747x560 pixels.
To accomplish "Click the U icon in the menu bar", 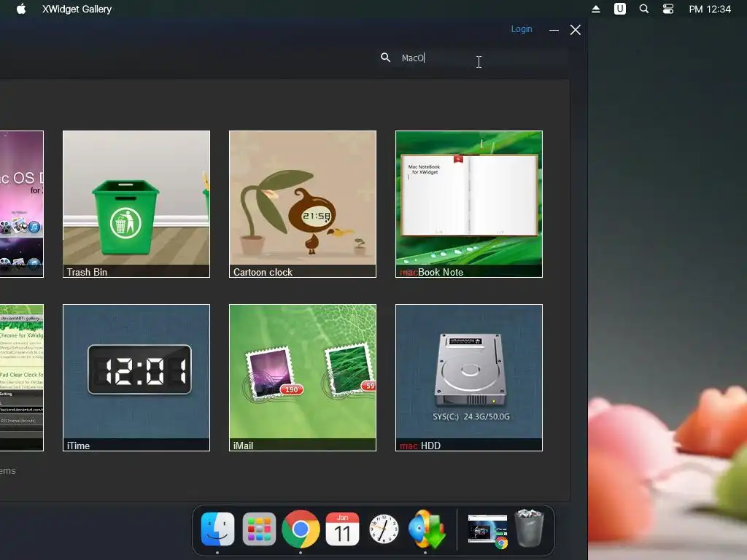I will tap(620, 9).
